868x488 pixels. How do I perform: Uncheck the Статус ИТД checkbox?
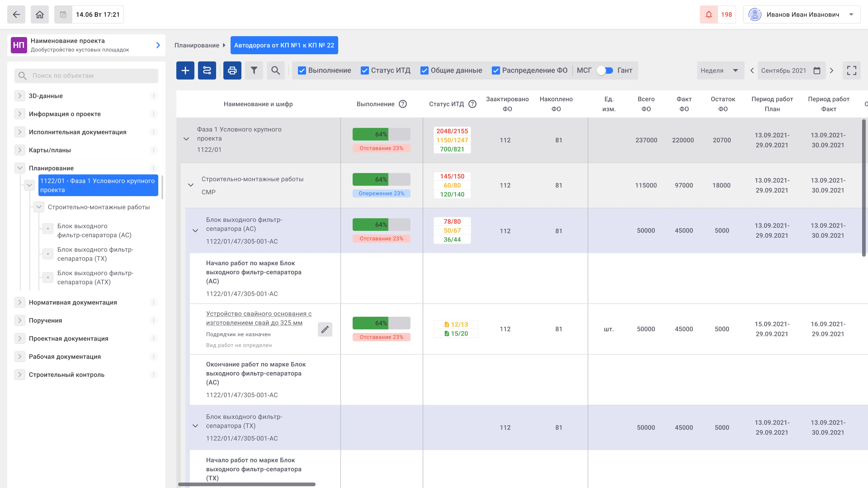tap(364, 70)
